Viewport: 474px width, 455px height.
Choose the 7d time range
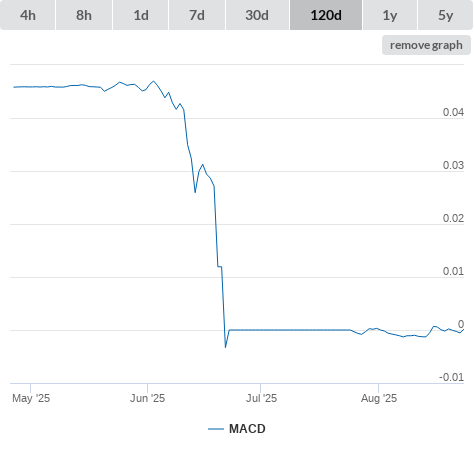click(x=197, y=15)
